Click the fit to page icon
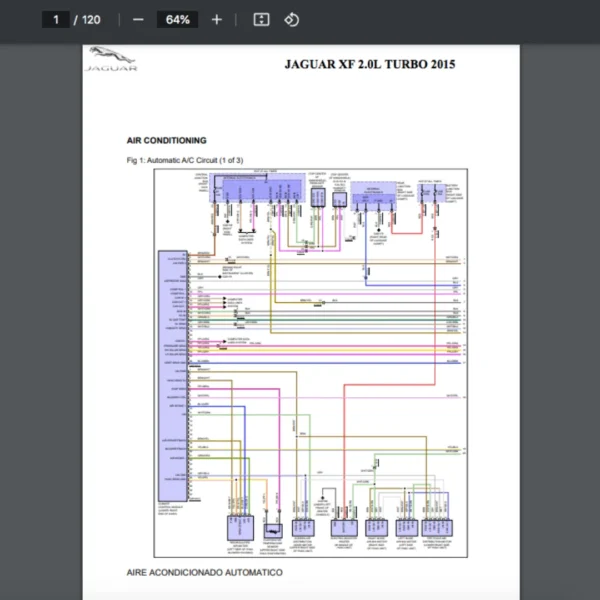Screen dimensions: 600x600 pos(261,20)
